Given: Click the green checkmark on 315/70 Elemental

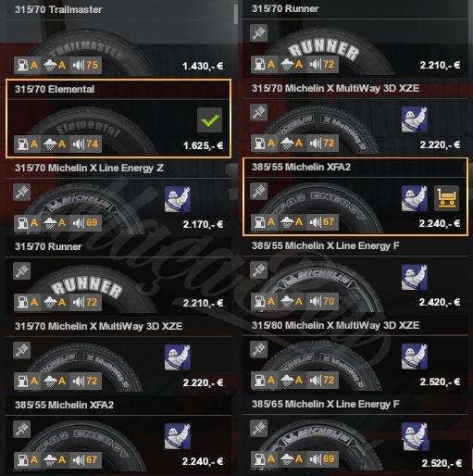Looking at the screenshot, I should 209,120.
